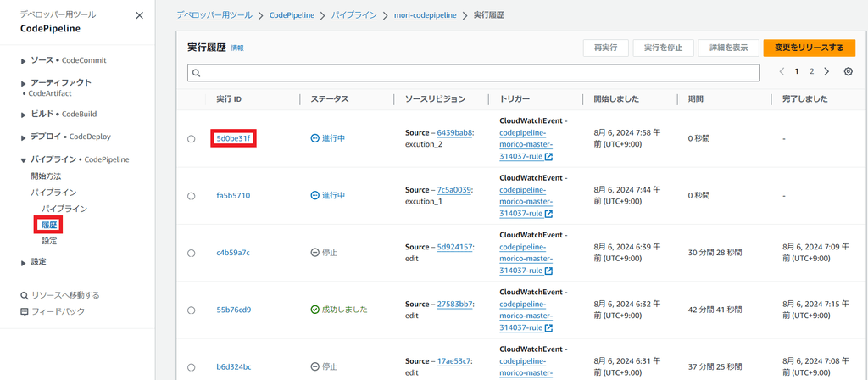Viewport: 868px width, 380px height.
Task: Click mori-codepipeline breadcrumb link
Action: (426, 15)
